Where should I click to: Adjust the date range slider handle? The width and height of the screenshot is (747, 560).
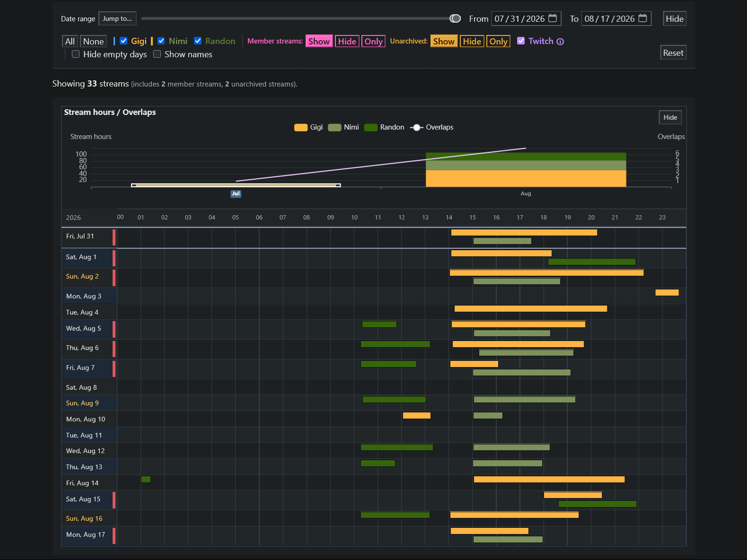[455, 18]
